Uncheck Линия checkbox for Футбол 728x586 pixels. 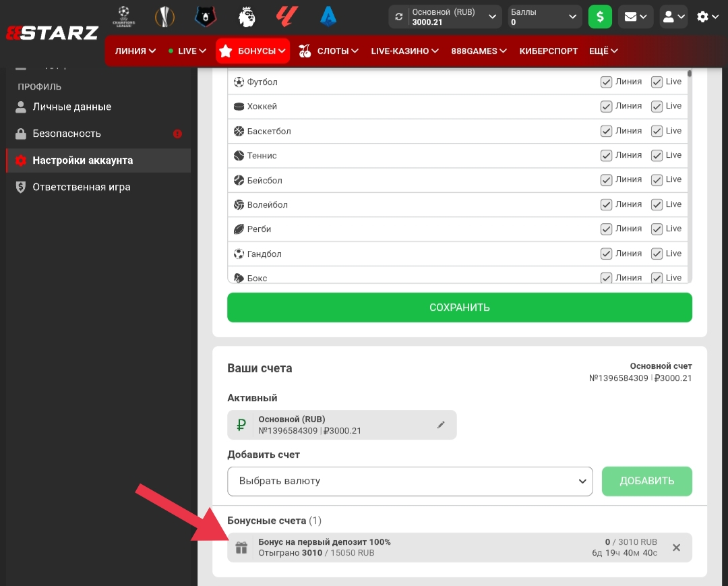tap(606, 82)
